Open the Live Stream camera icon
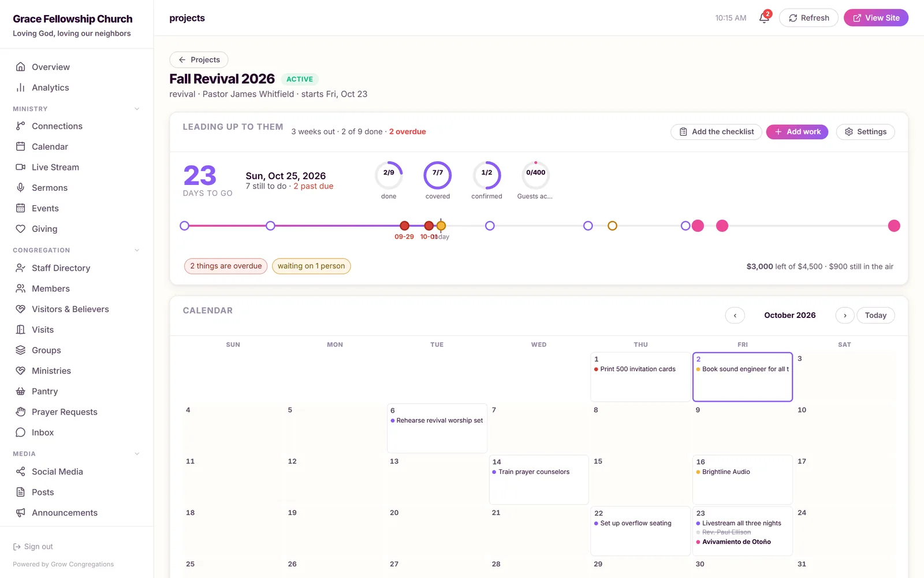 (21, 167)
